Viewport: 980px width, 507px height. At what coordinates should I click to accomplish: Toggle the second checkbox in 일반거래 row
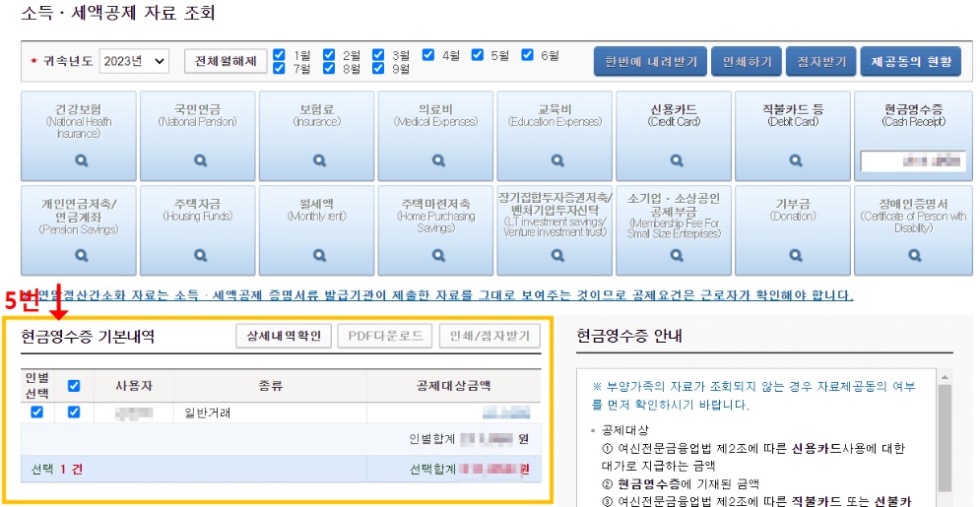pos(74,412)
